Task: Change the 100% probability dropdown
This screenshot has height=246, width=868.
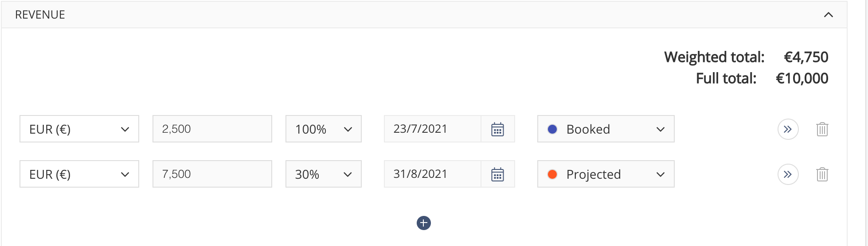Action: click(324, 129)
